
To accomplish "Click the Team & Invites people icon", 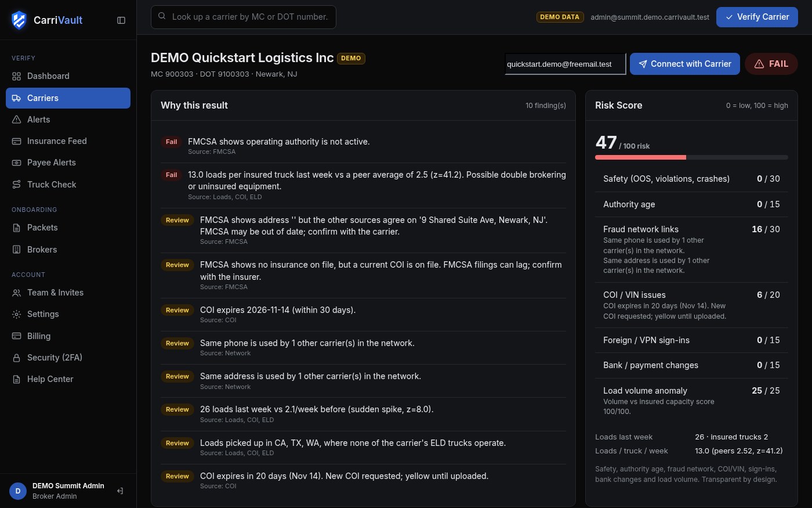I will (x=16, y=293).
